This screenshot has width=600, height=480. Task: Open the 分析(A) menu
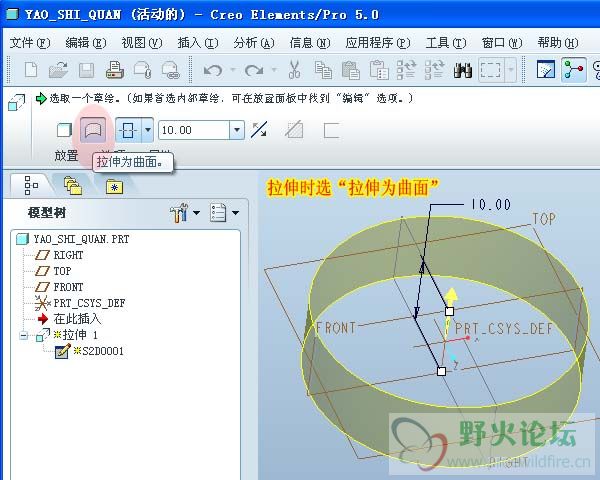[254, 42]
